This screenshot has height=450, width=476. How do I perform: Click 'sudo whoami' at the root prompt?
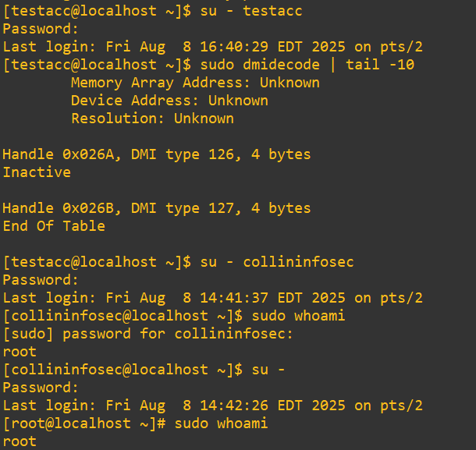tap(221, 423)
